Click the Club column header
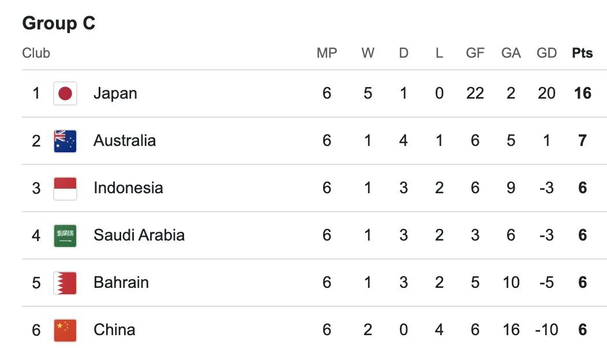 [x=36, y=53]
